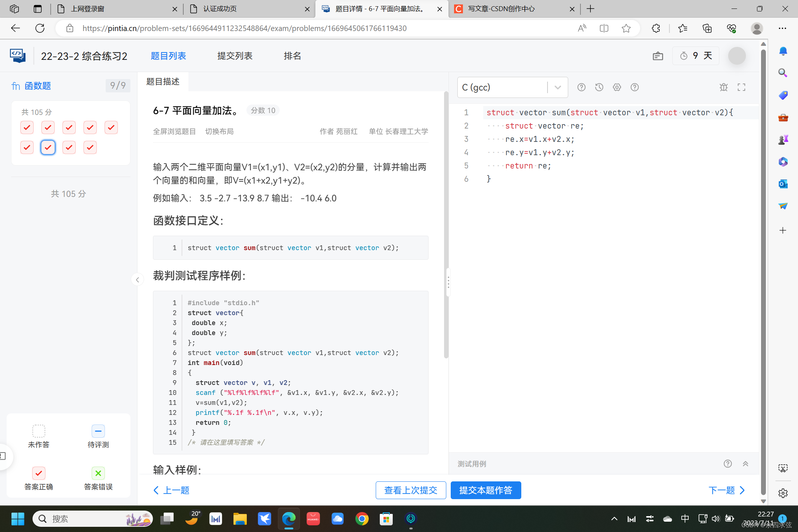Open the 题目列表 tab
The image size is (798, 532).
(x=168, y=56)
